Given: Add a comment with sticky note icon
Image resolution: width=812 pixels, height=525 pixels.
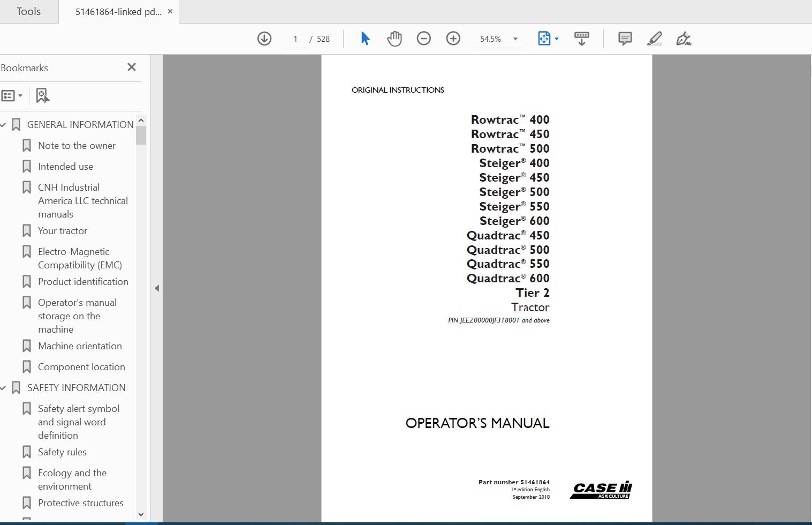Looking at the screenshot, I should [x=625, y=39].
